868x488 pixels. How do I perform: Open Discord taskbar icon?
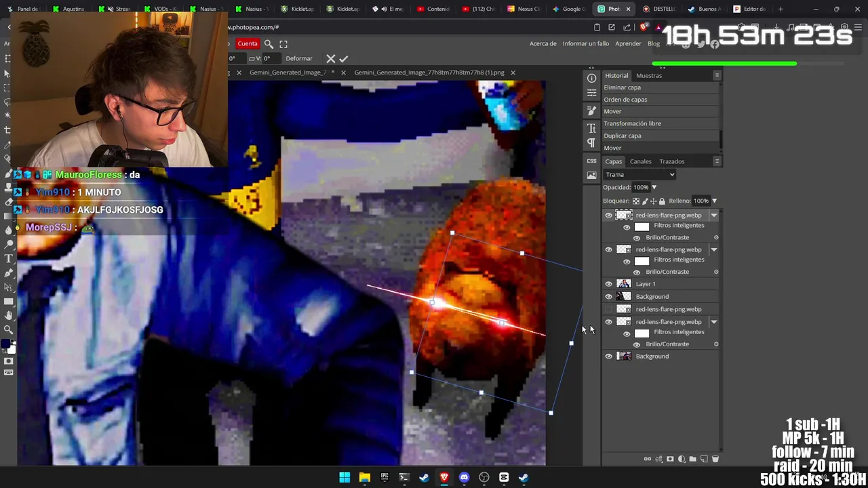(x=464, y=477)
